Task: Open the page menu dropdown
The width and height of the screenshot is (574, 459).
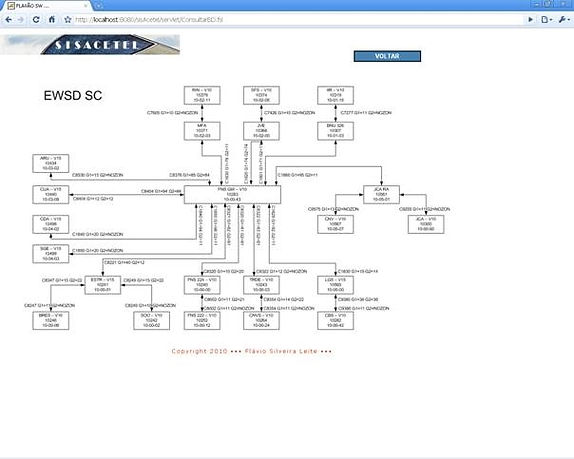Action: 546,19
